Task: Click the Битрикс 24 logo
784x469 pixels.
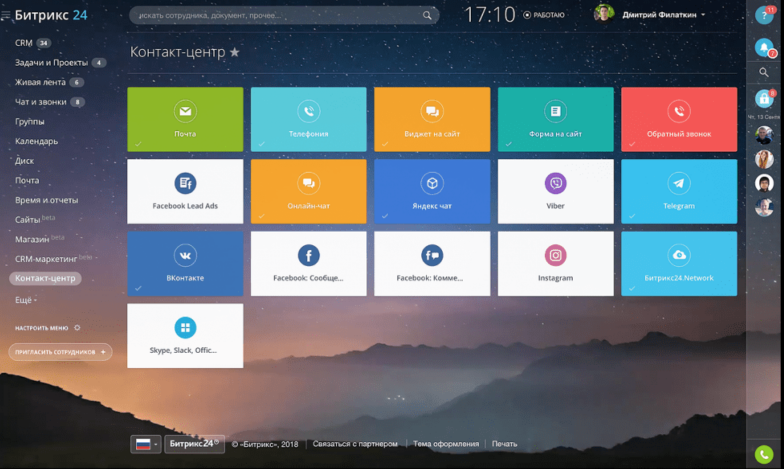Action: coord(51,16)
